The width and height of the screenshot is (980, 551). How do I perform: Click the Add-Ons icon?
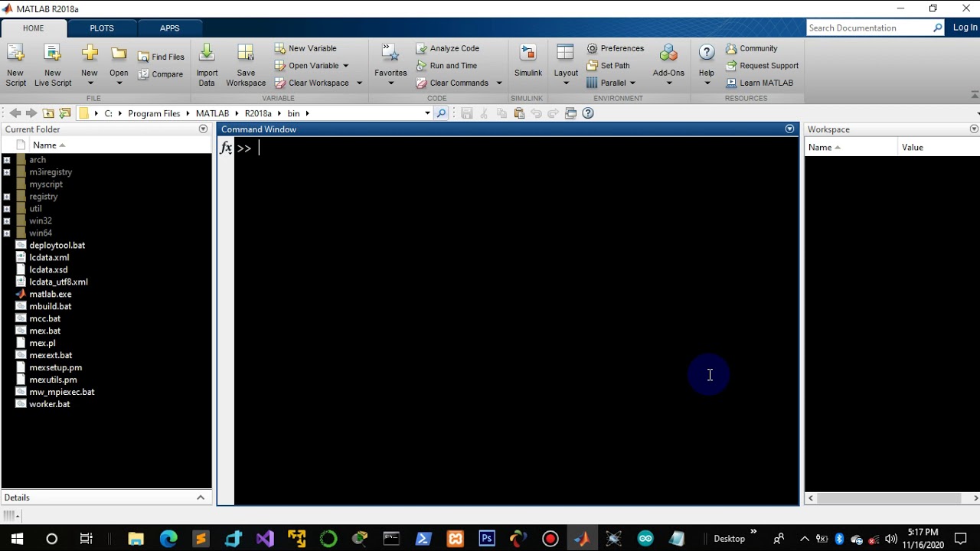tap(668, 53)
